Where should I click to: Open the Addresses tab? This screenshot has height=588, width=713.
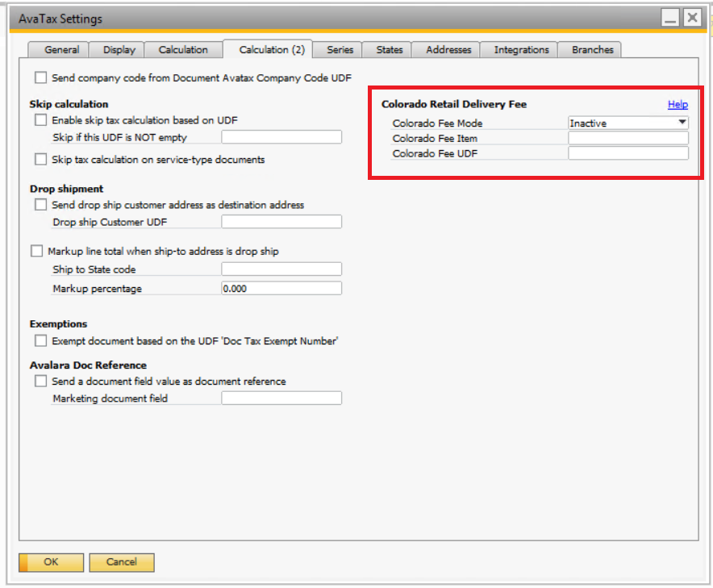(446, 49)
